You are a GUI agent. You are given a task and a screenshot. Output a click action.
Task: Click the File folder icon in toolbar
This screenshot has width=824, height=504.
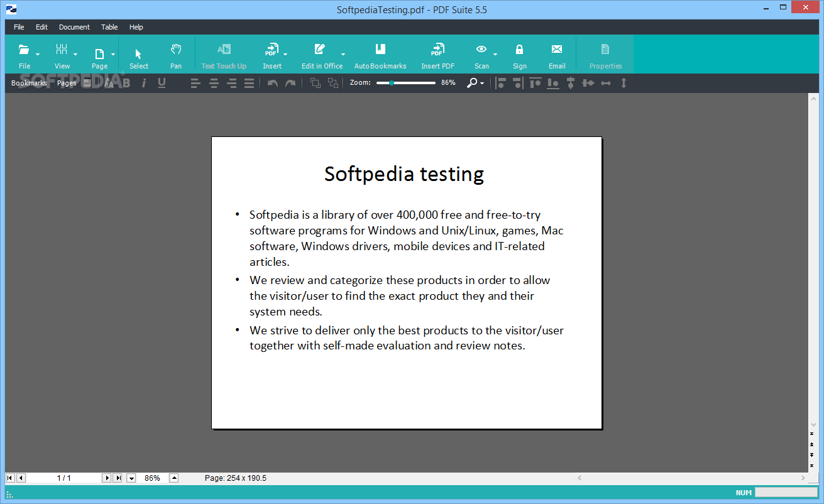click(x=24, y=50)
